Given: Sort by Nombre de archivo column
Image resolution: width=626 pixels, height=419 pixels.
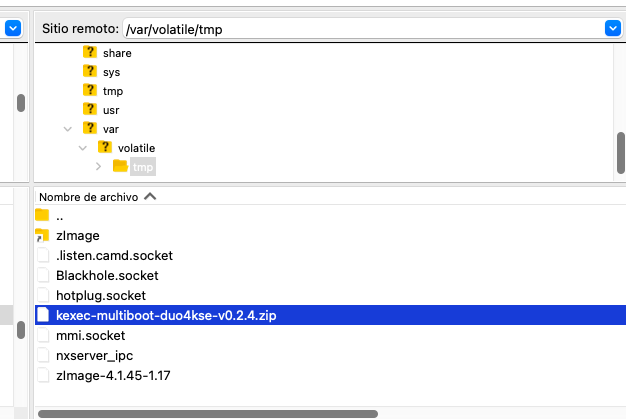Looking at the screenshot, I should click(x=89, y=197).
